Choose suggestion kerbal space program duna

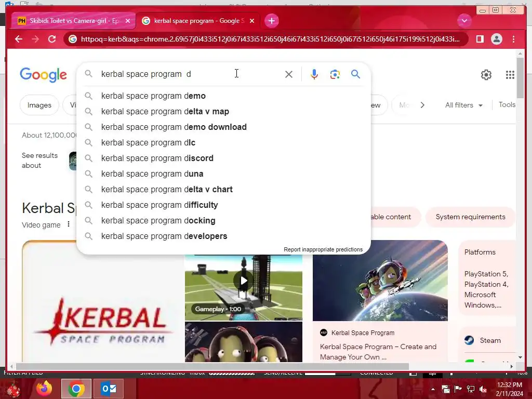pos(224,174)
